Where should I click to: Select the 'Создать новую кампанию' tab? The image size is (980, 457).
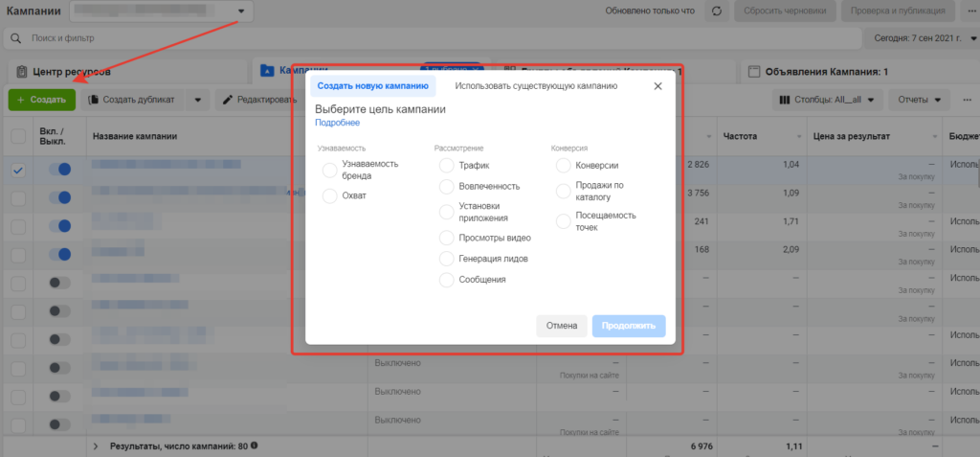(x=370, y=86)
